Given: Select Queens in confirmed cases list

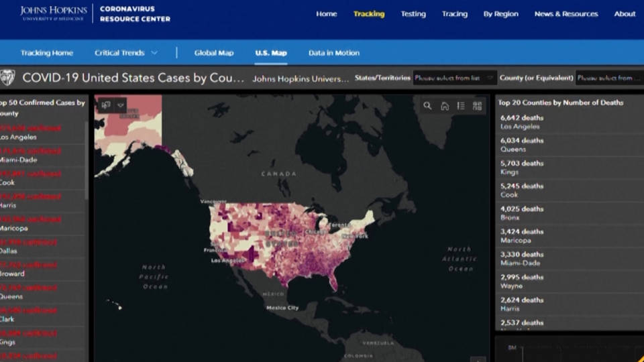Looking at the screenshot, I should (x=42, y=292).
